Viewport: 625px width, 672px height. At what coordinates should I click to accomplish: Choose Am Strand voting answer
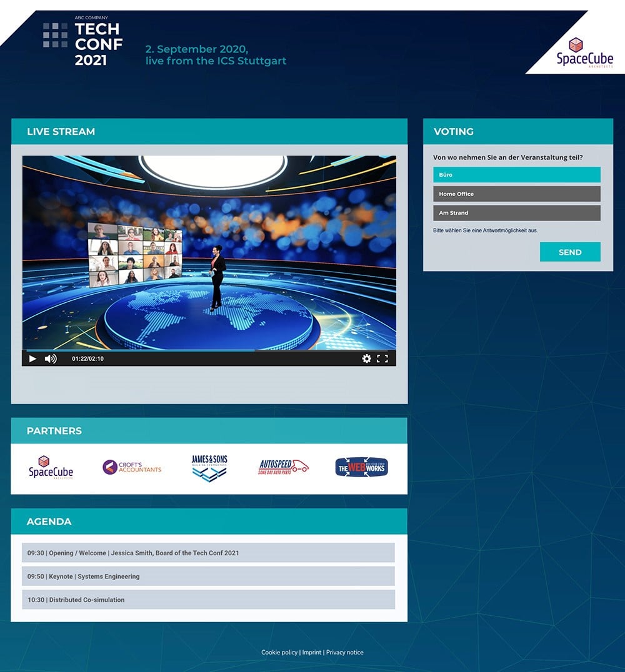click(x=516, y=213)
